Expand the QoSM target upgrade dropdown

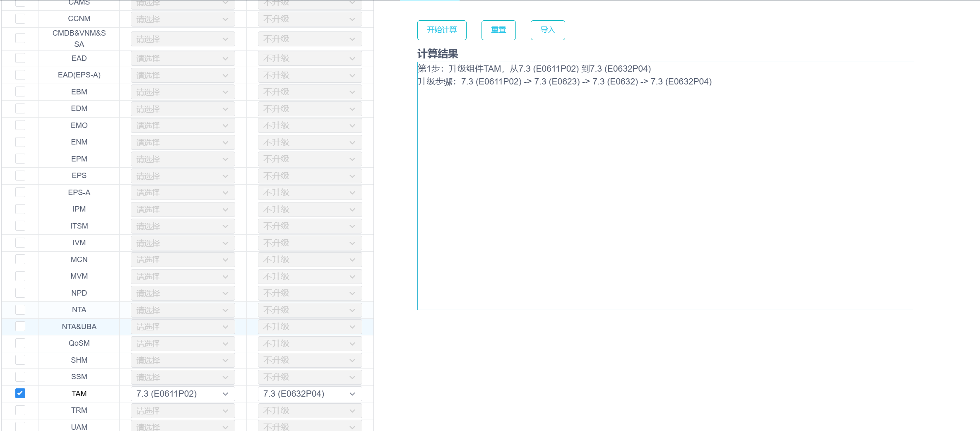(x=310, y=343)
